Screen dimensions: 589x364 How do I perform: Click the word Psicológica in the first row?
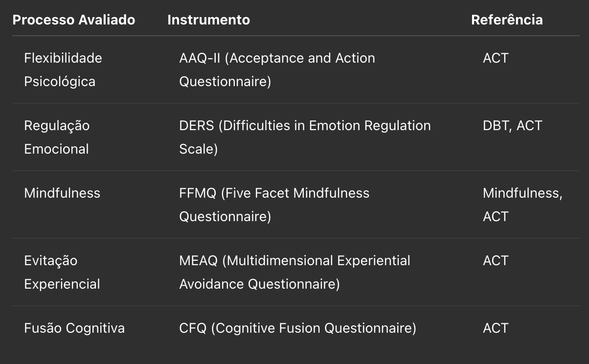coord(60,82)
